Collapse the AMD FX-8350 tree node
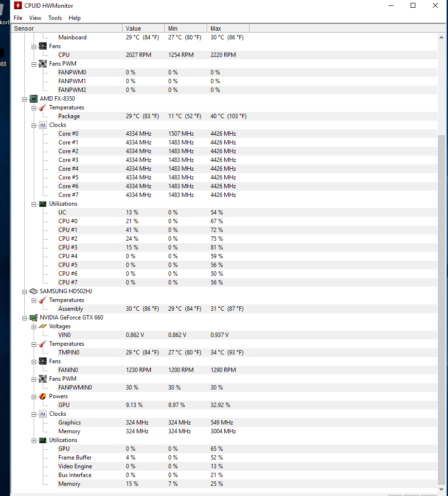The width and height of the screenshot is (448, 496). tap(25, 99)
